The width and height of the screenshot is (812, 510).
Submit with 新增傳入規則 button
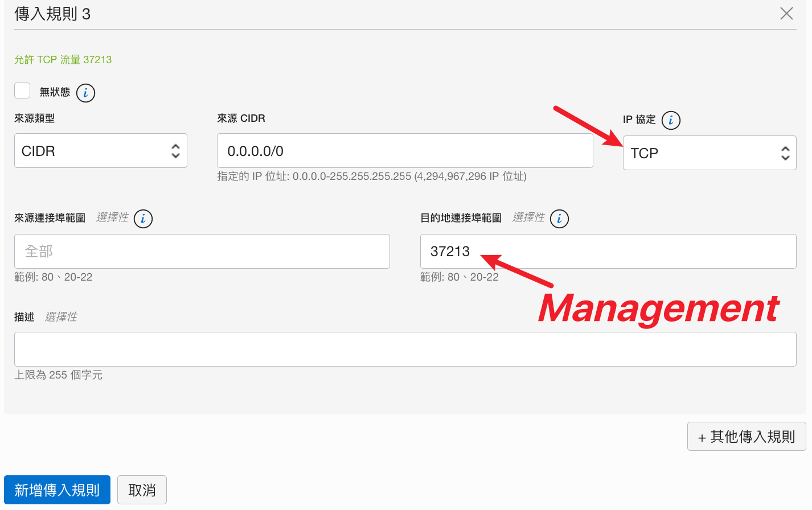[57, 490]
